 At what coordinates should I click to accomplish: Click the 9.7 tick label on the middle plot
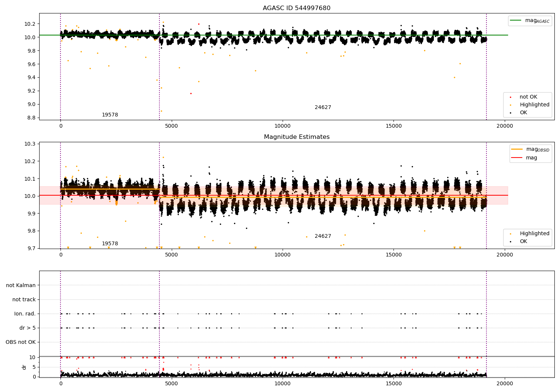point(31,249)
